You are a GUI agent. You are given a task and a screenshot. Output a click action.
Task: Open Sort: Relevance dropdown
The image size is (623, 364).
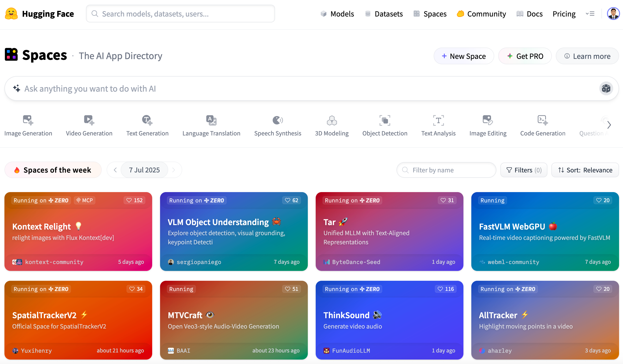click(x=585, y=170)
